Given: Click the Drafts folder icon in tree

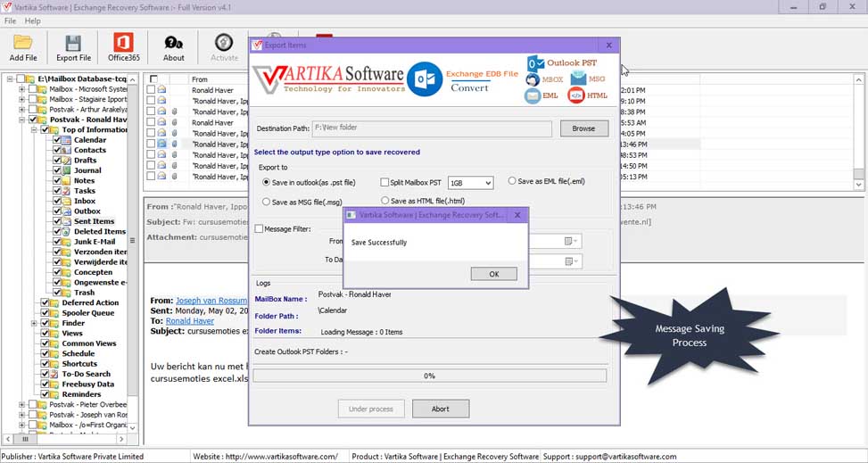Looking at the screenshot, I should click(x=67, y=160).
